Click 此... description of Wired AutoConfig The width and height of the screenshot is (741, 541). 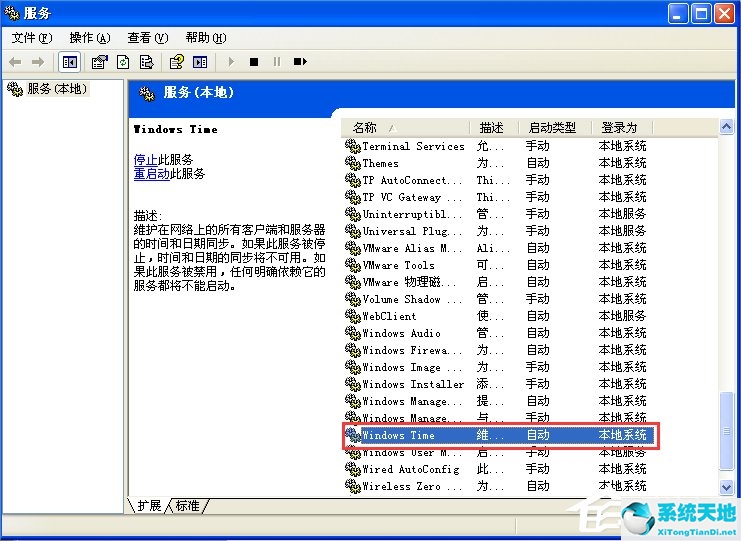click(x=491, y=469)
